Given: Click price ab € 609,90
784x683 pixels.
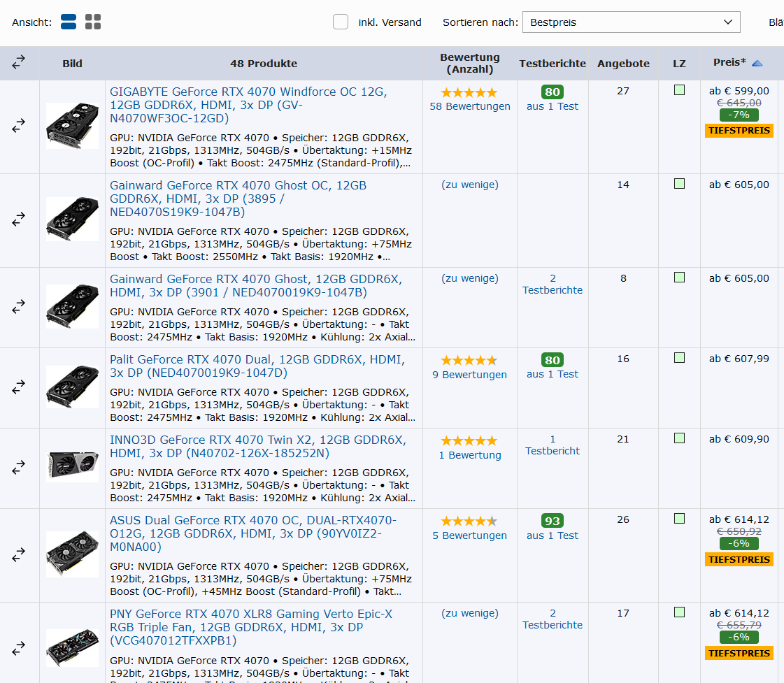Looking at the screenshot, I should 739,439.
